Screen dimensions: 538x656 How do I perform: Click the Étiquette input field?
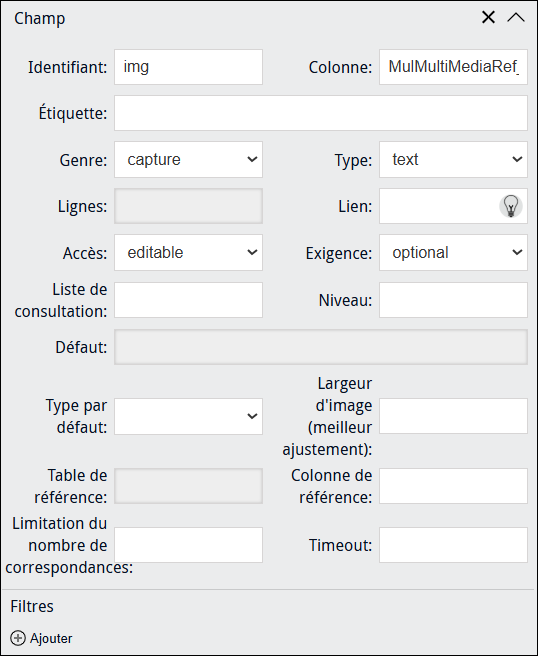(x=321, y=113)
